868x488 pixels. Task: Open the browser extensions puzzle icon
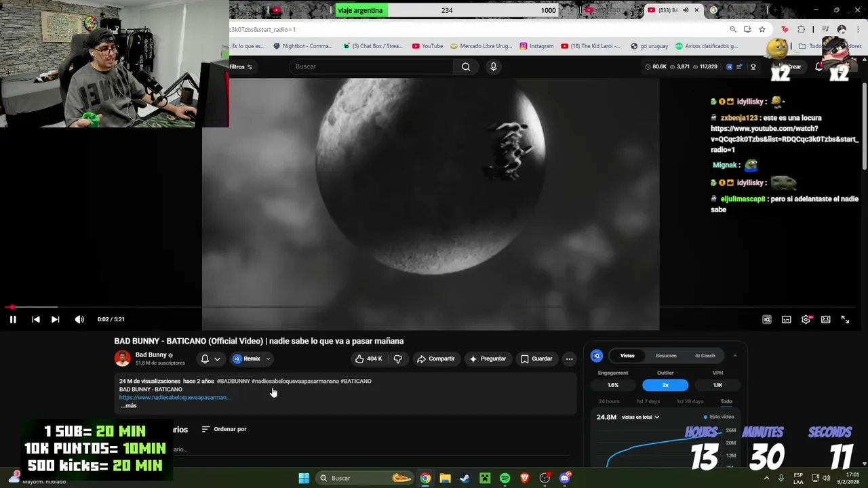click(x=801, y=29)
